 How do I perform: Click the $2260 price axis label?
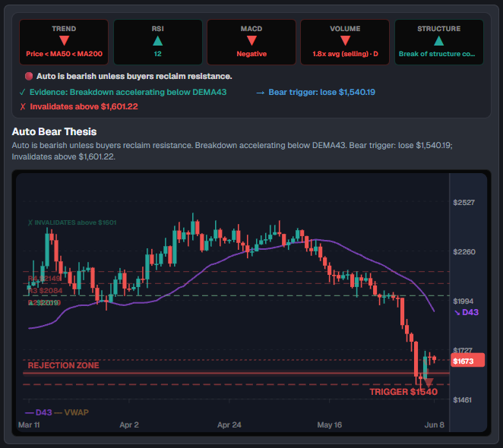click(x=464, y=252)
